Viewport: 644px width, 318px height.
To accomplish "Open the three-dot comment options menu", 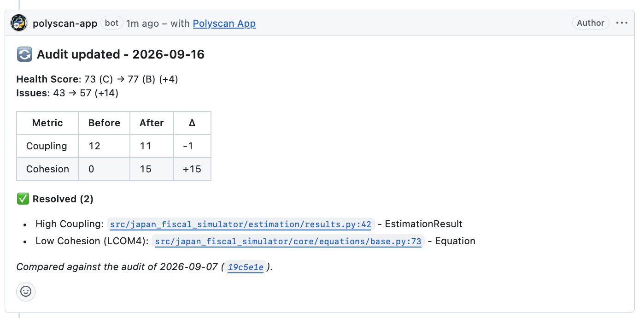I will [x=622, y=23].
